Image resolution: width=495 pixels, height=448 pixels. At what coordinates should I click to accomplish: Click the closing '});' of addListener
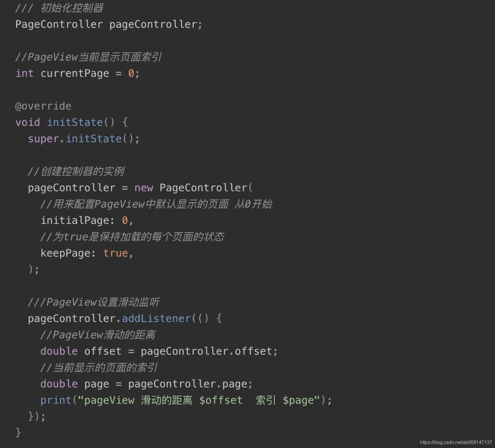(x=37, y=416)
